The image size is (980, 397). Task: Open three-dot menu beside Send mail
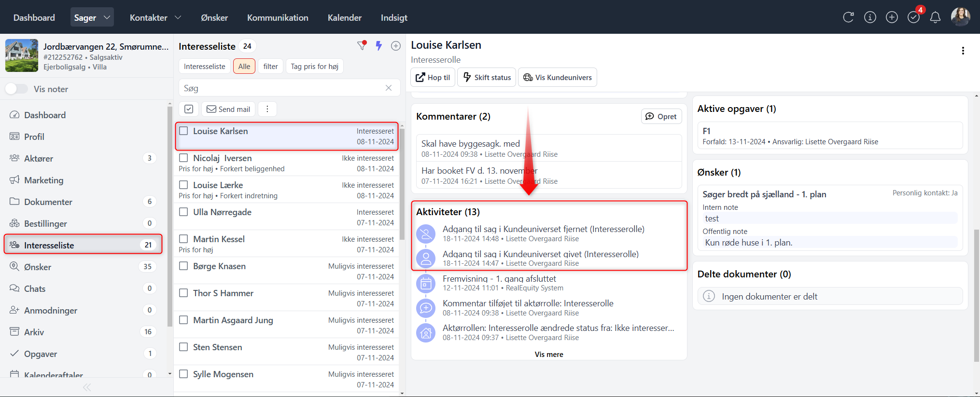267,109
